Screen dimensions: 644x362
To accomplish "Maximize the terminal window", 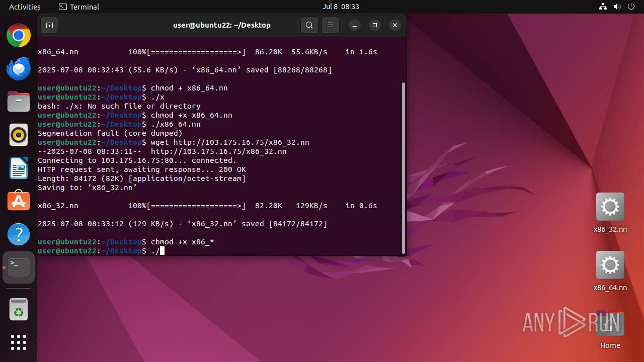I will pyautogui.click(x=375, y=25).
